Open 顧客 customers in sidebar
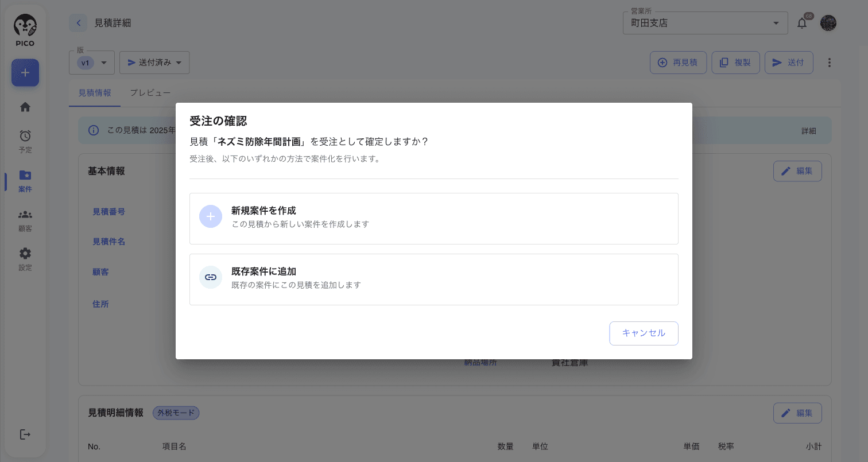The image size is (868, 462). (x=25, y=220)
